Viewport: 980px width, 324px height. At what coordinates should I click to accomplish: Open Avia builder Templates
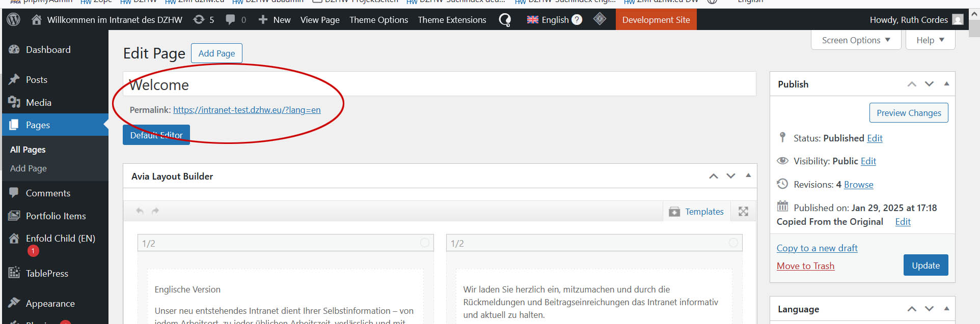(696, 211)
